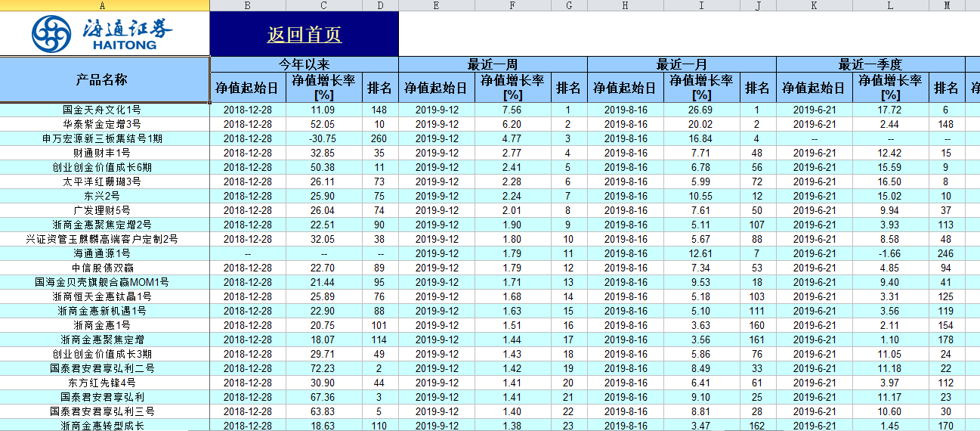Select product name 海通通源1号
The image size is (980, 431).
click(102, 253)
